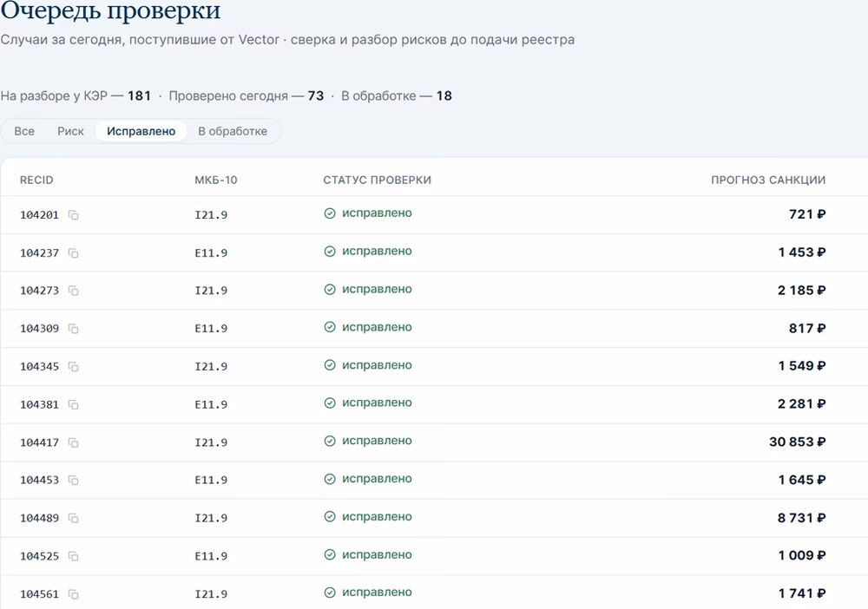This screenshot has width=868, height=609.
Task: Click the исправлено status in row 104489
Action: (377, 517)
